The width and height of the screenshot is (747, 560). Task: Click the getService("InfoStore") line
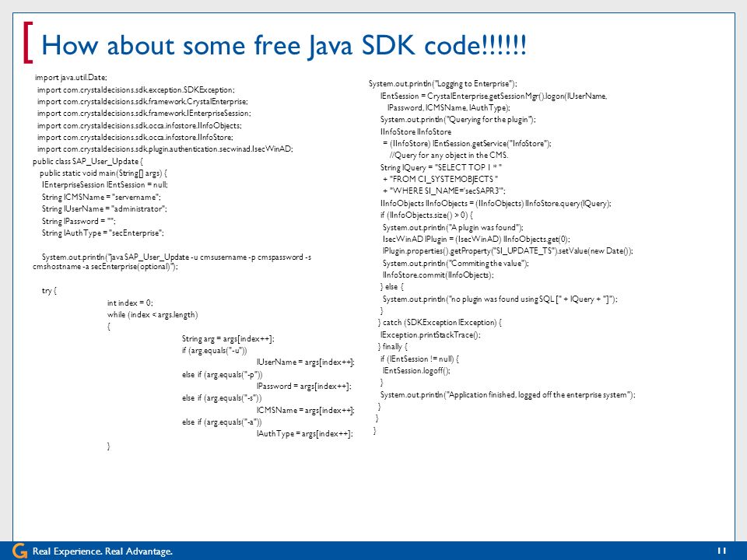pyautogui.click(x=467, y=143)
